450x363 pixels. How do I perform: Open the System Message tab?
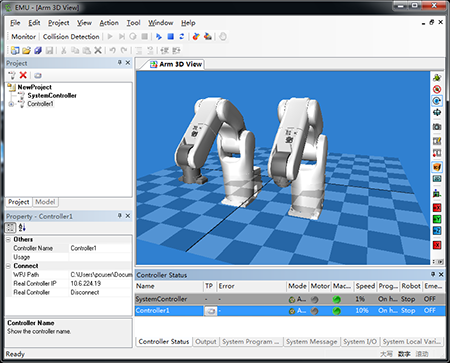(x=311, y=342)
